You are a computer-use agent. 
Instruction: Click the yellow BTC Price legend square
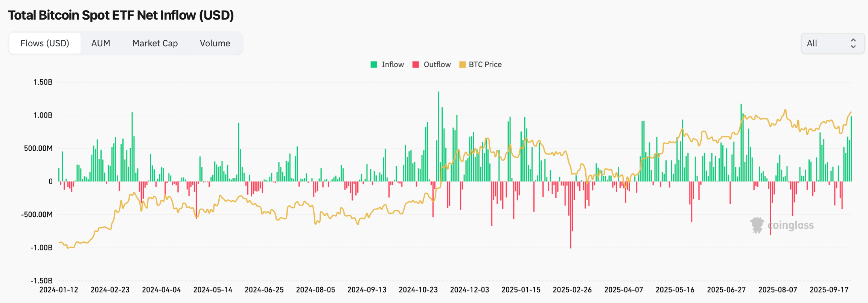click(462, 64)
